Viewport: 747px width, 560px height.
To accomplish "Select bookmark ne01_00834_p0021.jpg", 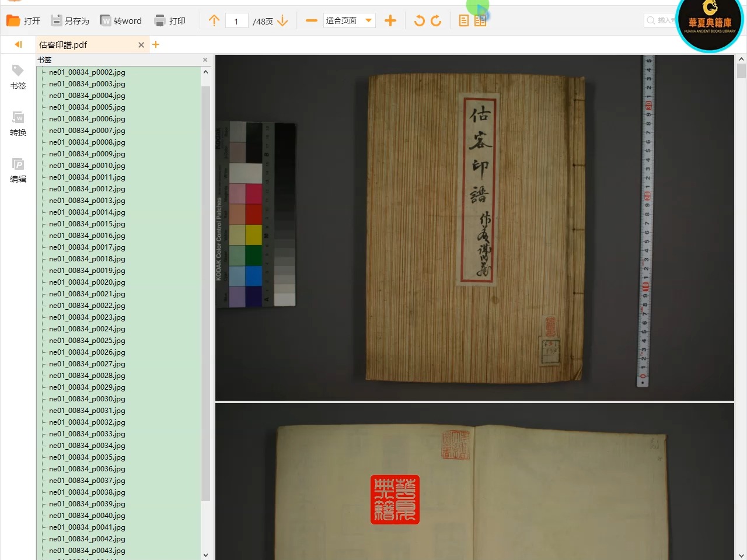I will pos(87,294).
